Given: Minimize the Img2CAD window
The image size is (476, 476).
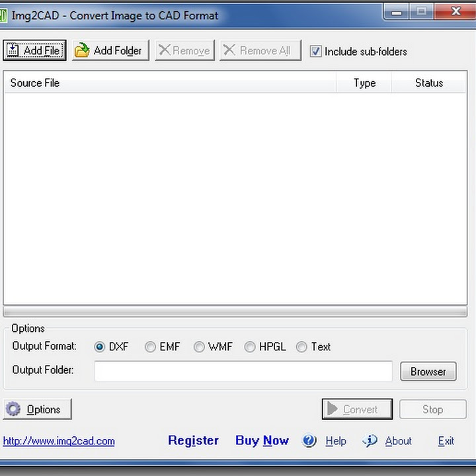Looking at the screenshot, I should [397, 11].
